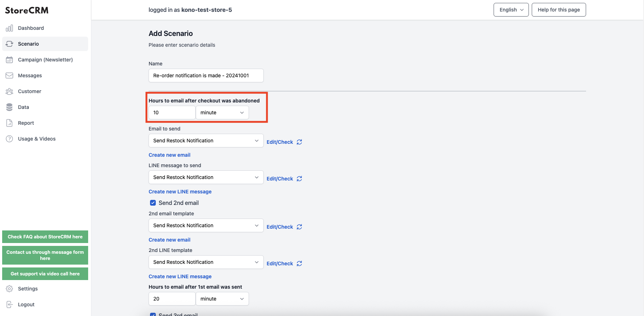The height and width of the screenshot is (316, 644).
Task: Open the Report menu item
Action: (45, 123)
